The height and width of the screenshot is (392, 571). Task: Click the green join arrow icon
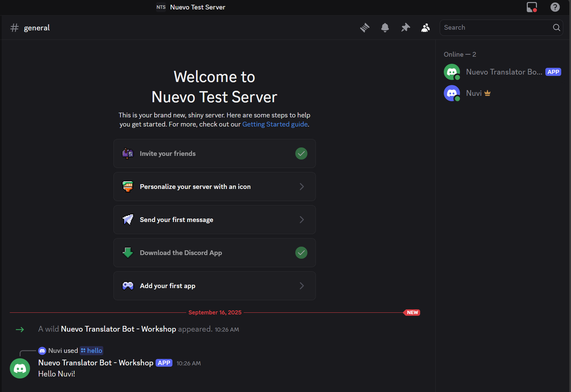tap(20, 329)
